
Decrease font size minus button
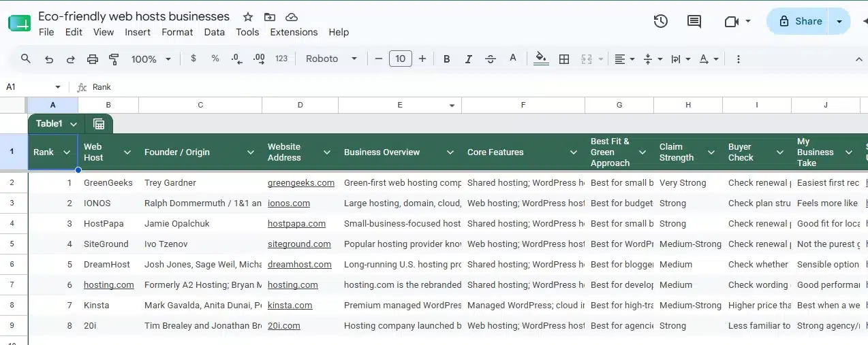[379, 59]
